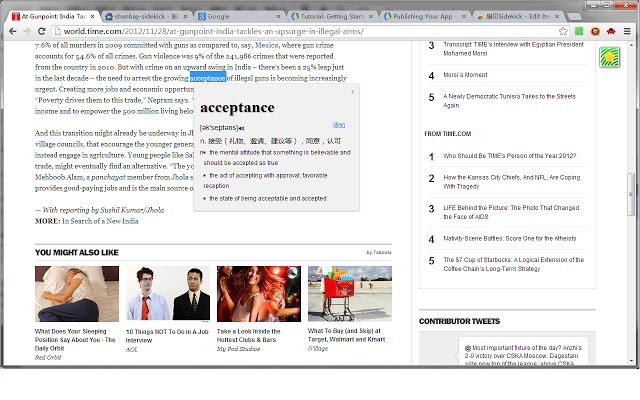Open Transcript TIME's Interview with Egyptian President
Viewport: 640px width, 400px height.
tap(513, 49)
